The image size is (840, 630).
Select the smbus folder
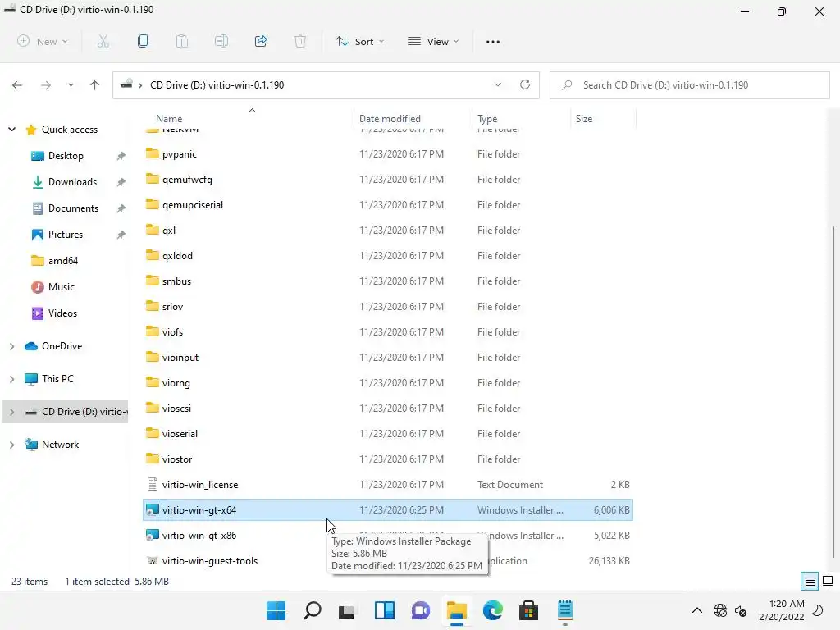pos(176,281)
